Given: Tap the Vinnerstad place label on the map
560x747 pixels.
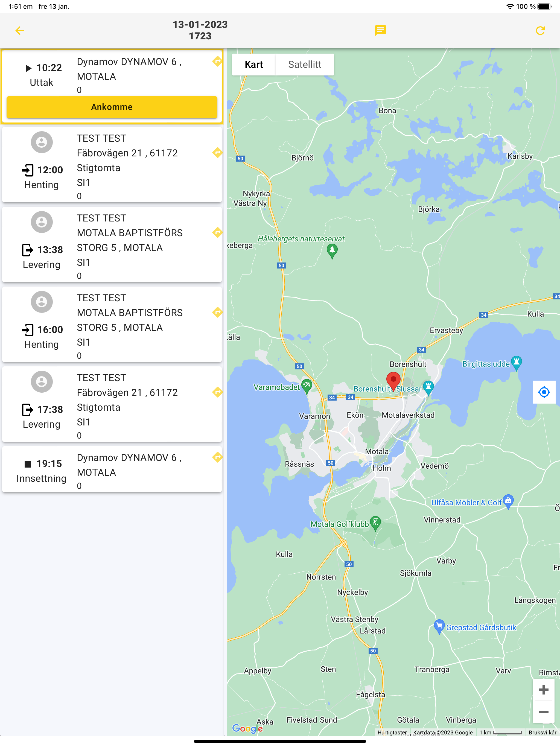Looking at the screenshot, I should click(x=442, y=520).
